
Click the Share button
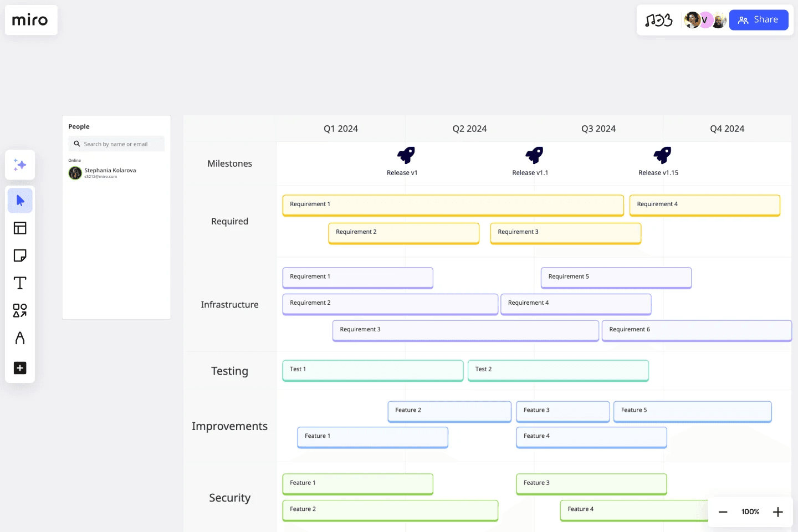(758, 20)
